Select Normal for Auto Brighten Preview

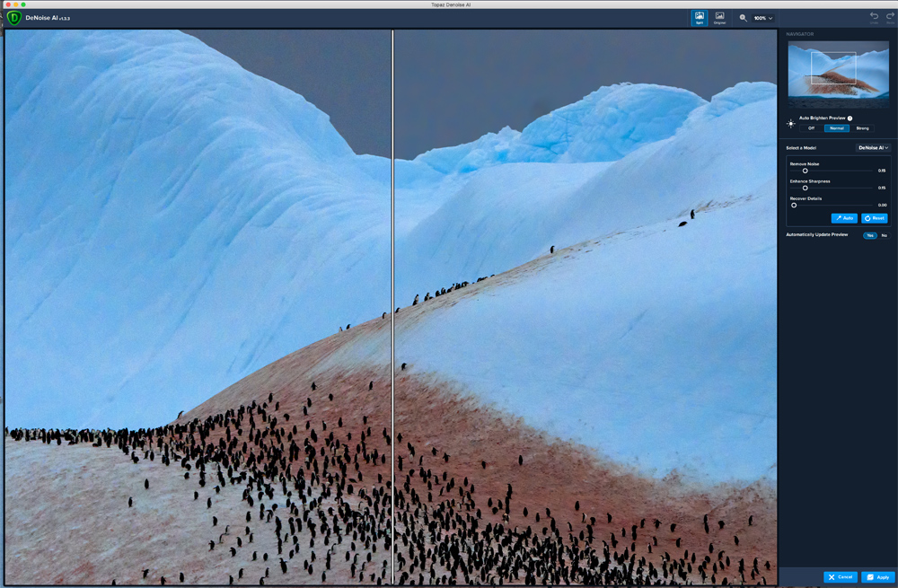[x=836, y=128]
